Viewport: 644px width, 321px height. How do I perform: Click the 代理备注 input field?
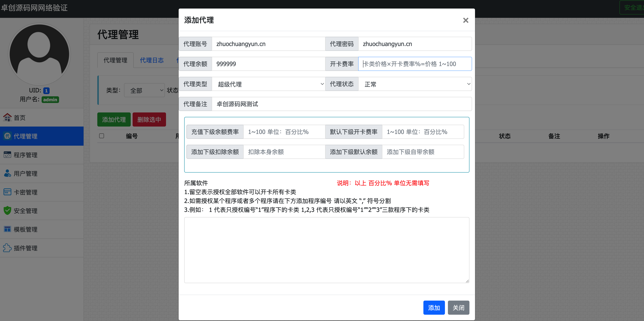pos(342,104)
